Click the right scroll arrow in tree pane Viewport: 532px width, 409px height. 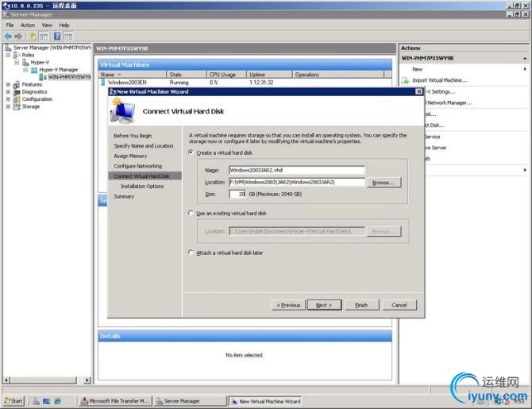87,380
